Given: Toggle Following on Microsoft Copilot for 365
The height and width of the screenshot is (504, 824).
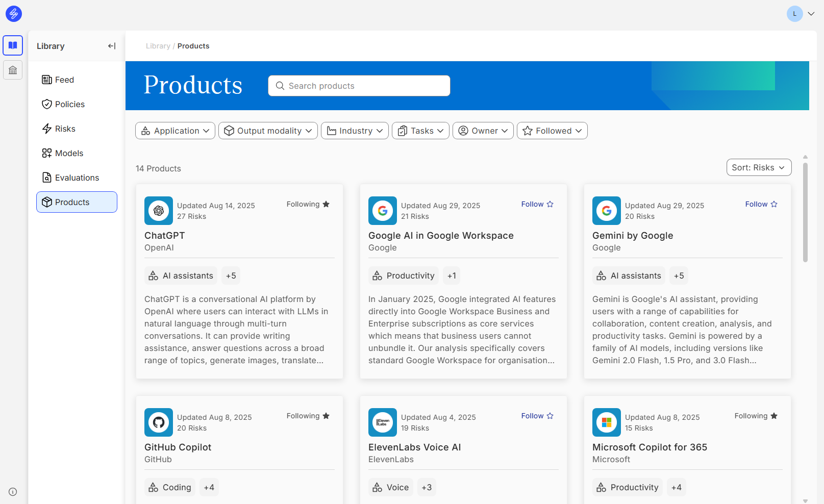Looking at the screenshot, I should [756, 416].
